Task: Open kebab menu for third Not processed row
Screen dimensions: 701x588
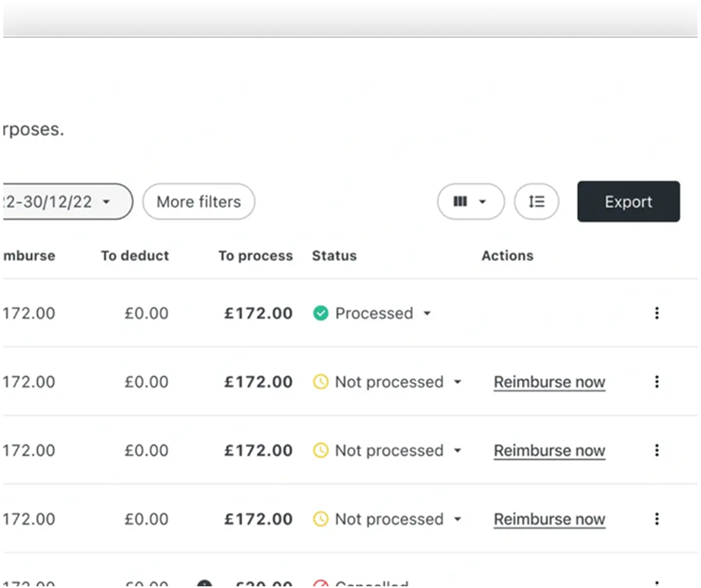Action: (x=656, y=519)
